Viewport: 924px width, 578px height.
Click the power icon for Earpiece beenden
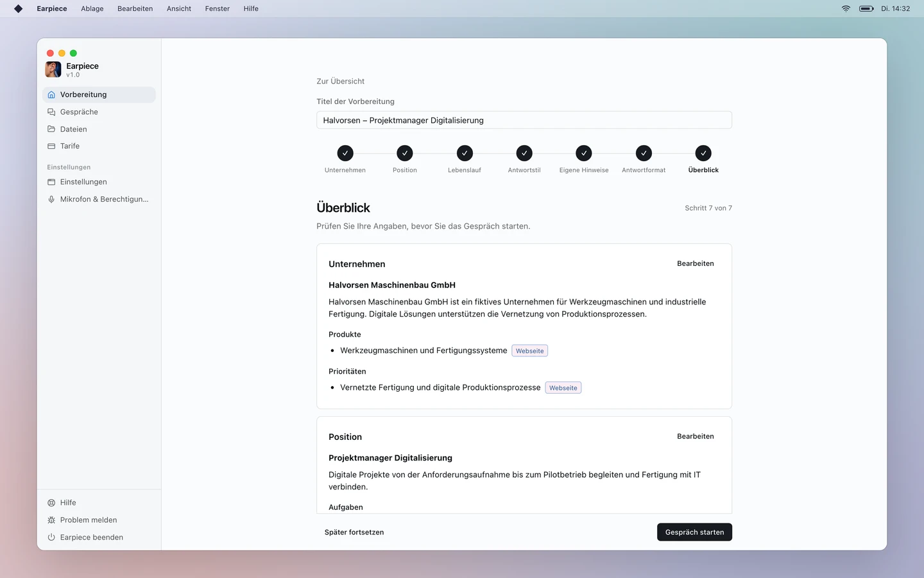coord(51,538)
